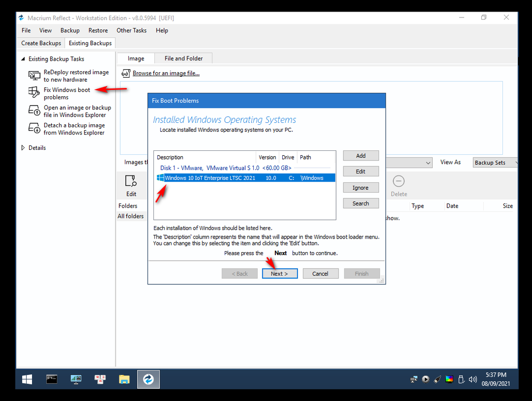The image size is (532, 401).
Task: Open the File menu
Action: point(26,31)
